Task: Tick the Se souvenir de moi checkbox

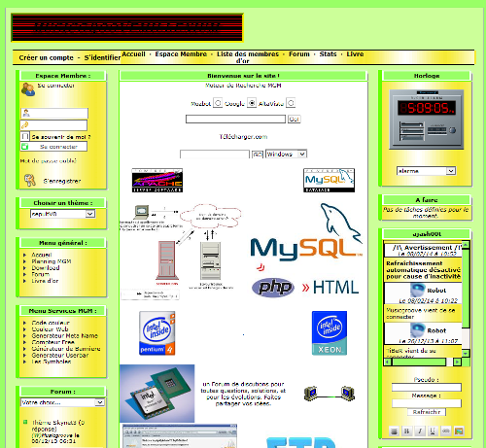Action: 25,136
